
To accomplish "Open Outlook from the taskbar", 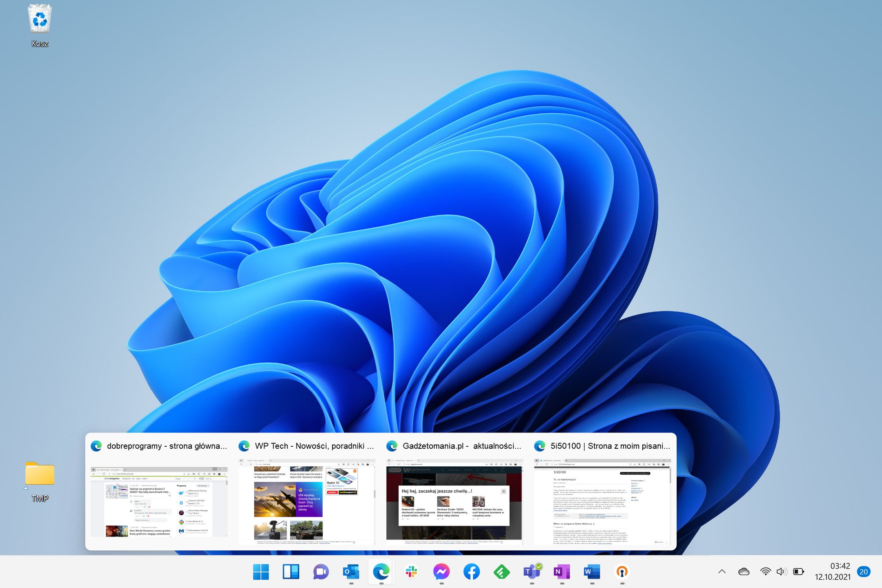I will [351, 572].
